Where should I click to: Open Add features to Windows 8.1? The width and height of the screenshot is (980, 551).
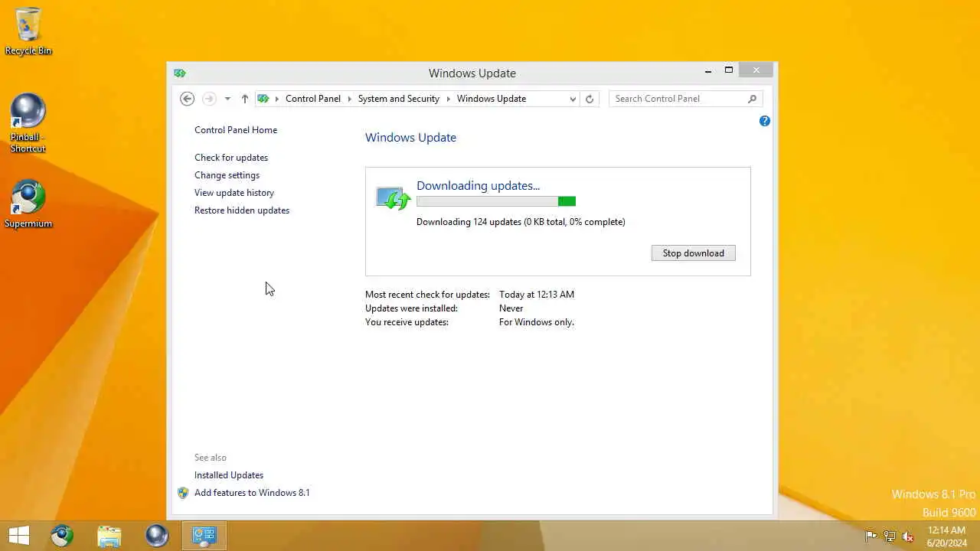(x=252, y=493)
